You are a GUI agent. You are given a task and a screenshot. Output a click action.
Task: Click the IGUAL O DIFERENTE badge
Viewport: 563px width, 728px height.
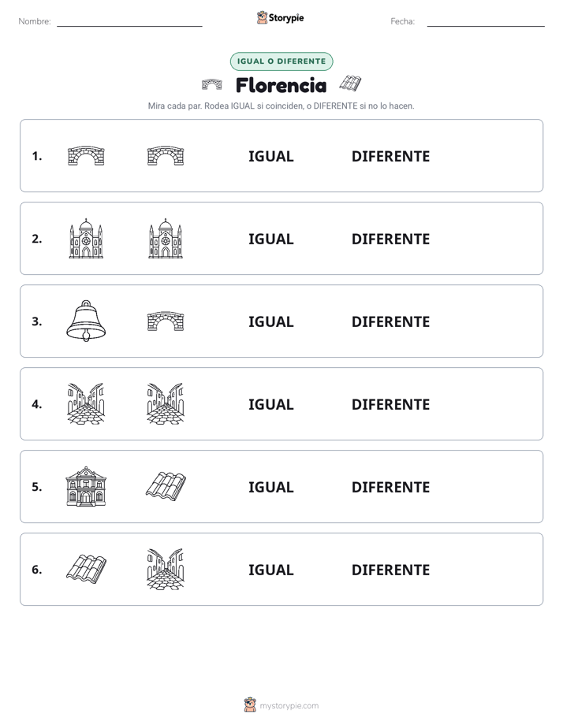(281, 61)
